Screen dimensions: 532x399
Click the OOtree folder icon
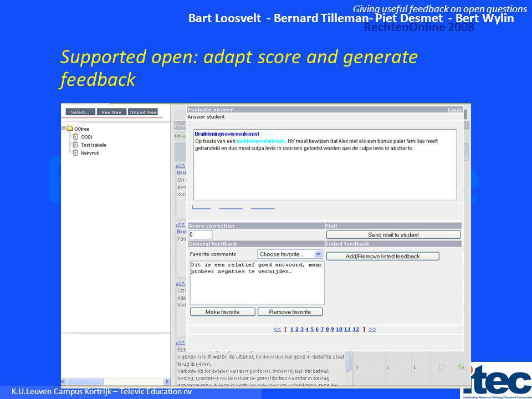[x=70, y=128]
